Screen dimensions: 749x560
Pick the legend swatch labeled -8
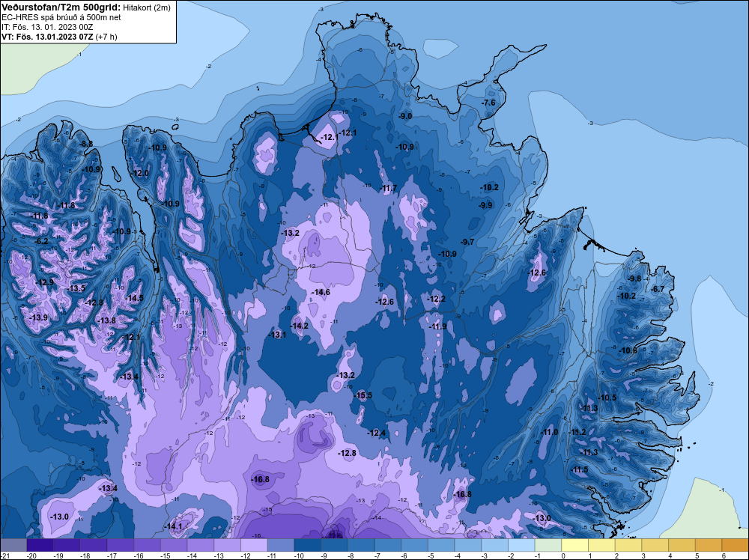pos(361,545)
